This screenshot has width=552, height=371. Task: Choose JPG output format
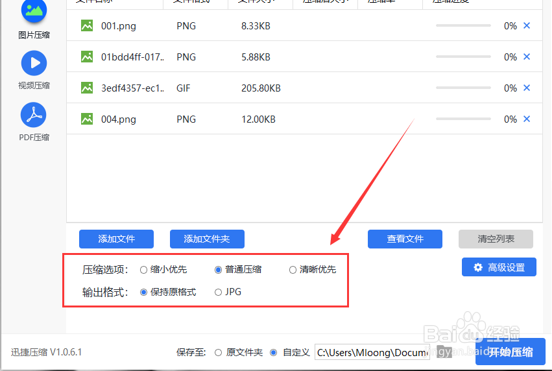click(x=218, y=292)
